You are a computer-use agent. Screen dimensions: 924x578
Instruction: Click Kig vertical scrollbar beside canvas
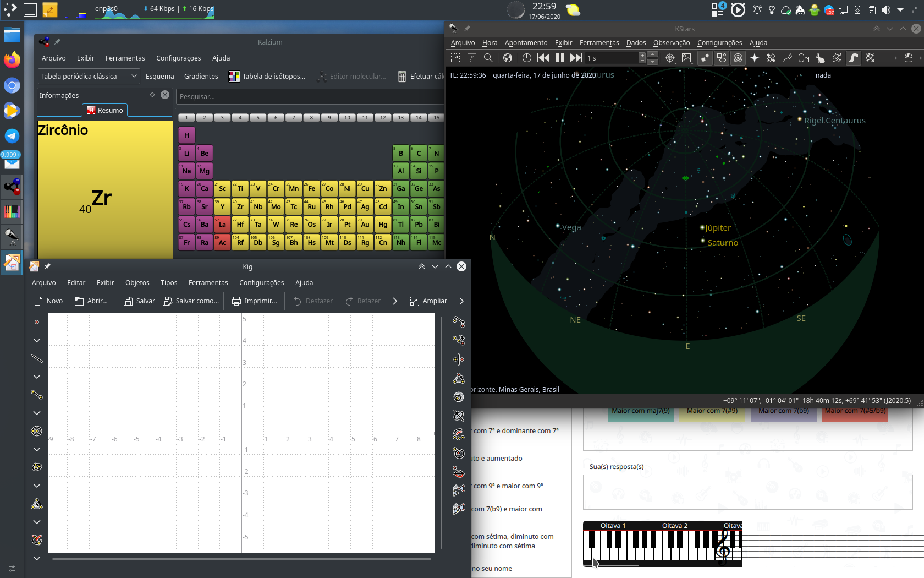coord(442,432)
